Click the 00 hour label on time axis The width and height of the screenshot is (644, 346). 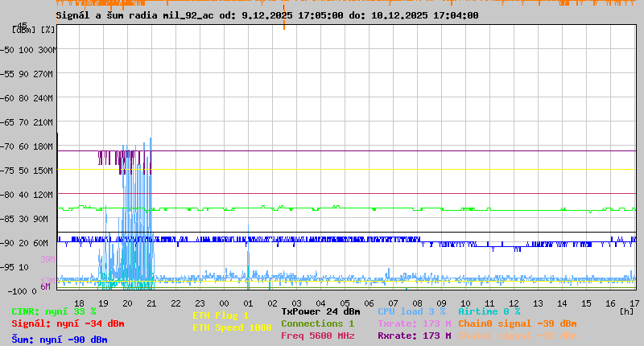224,303
